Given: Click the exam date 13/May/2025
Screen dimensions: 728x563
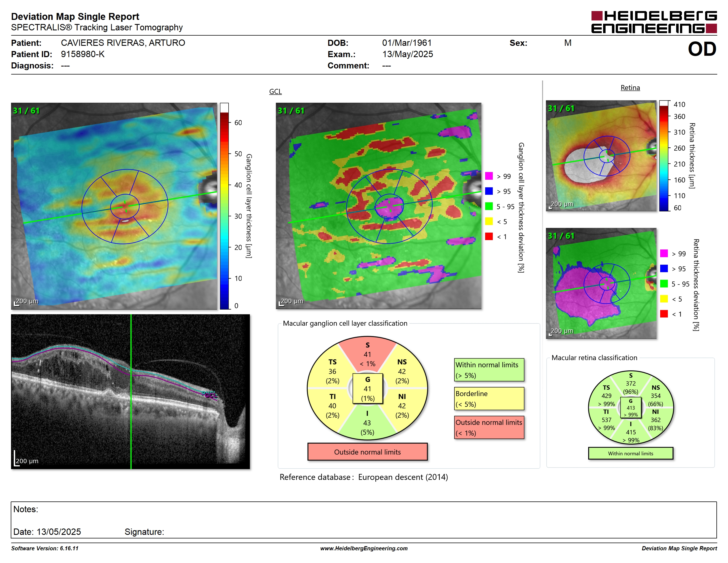Looking at the screenshot, I should 407,54.
